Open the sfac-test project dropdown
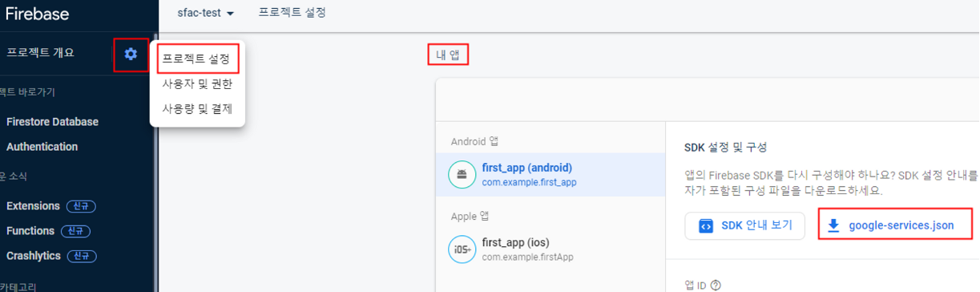Image resolution: width=980 pixels, height=292 pixels. [x=207, y=14]
